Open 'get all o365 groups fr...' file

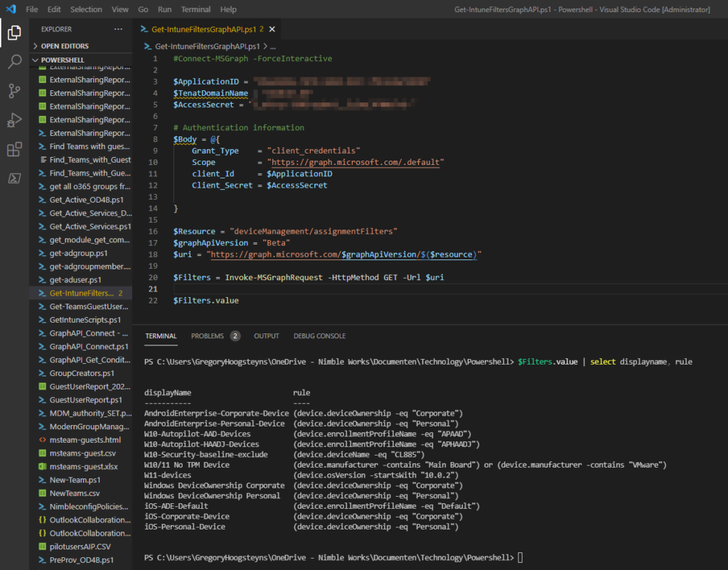click(x=81, y=186)
